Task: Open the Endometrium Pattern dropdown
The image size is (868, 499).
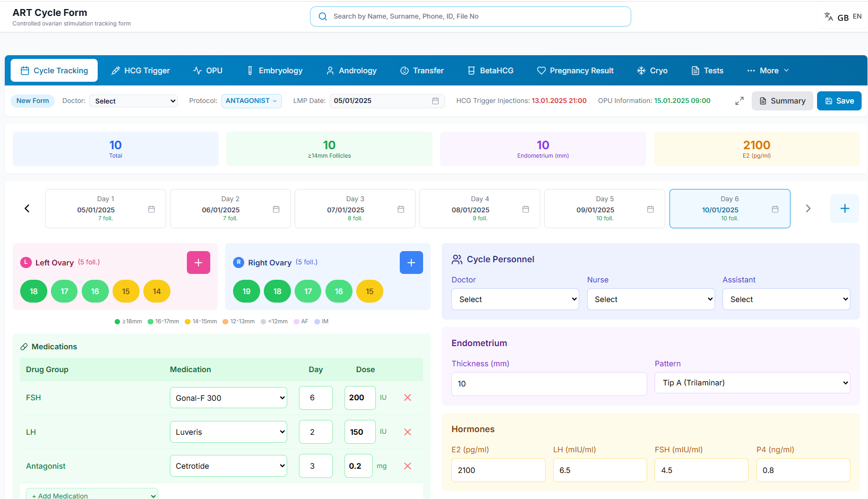Action: point(752,383)
